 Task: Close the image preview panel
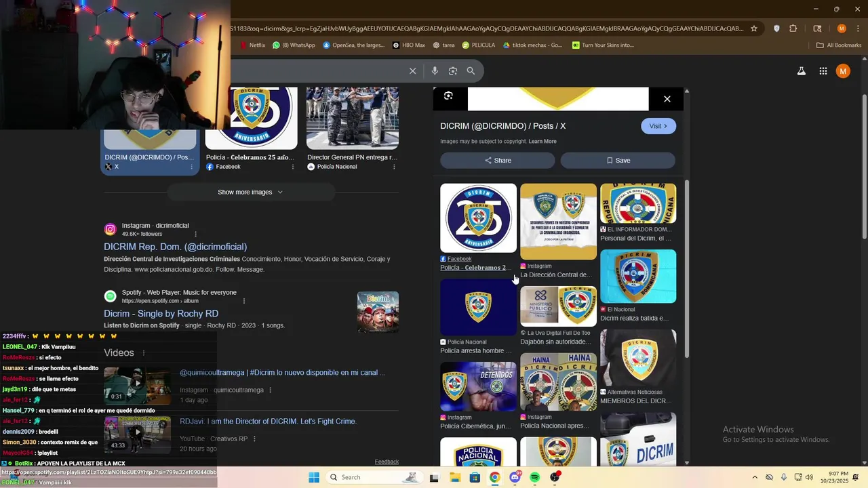(667, 99)
